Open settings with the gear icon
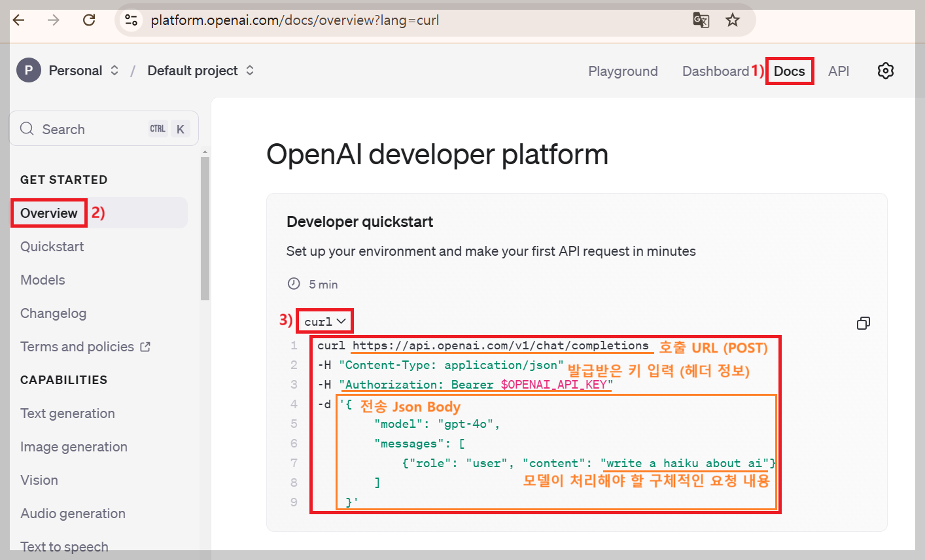925x560 pixels. [x=885, y=71]
